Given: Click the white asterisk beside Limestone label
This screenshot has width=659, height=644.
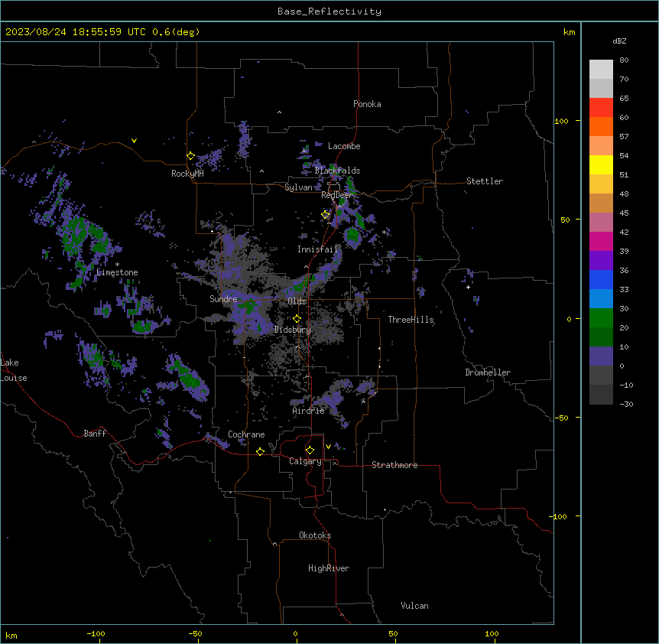Looking at the screenshot, I should tap(117, 265).
